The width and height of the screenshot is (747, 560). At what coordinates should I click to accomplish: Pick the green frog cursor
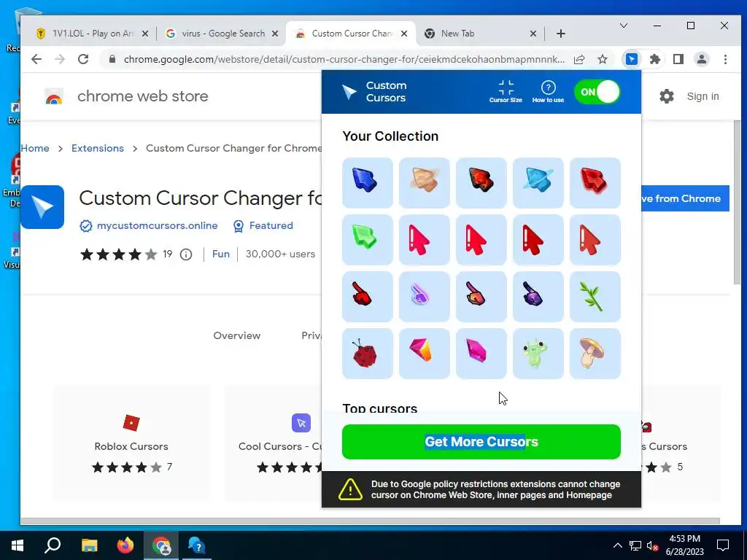click(538, 354)
